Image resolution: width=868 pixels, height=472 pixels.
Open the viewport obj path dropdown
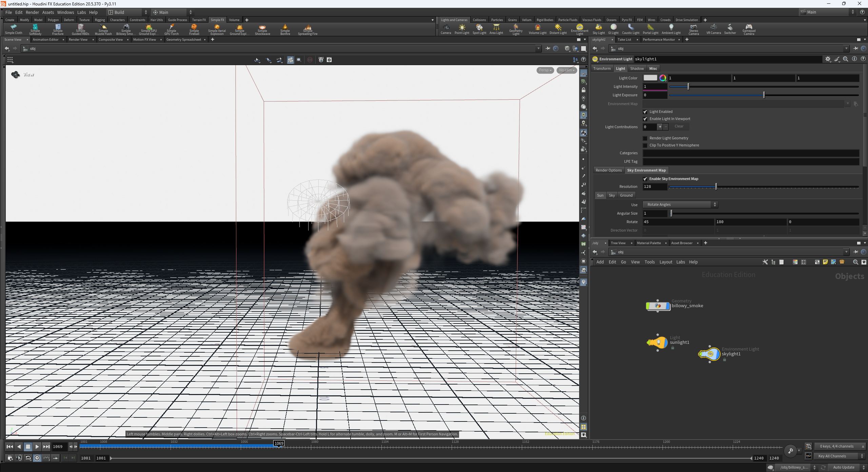tap(538, 48)
